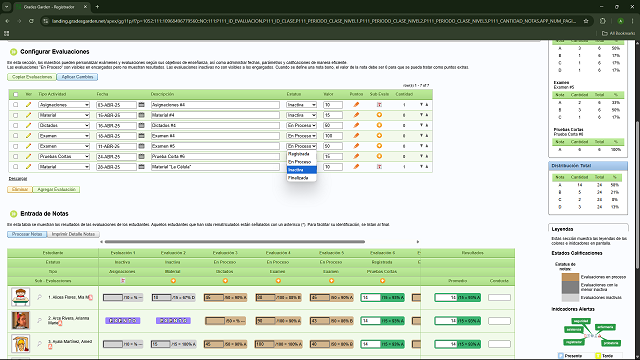Open Tipo Actividad dropdown for Material "La Colota"
640x360 pixels.
(x=64, y=167)
